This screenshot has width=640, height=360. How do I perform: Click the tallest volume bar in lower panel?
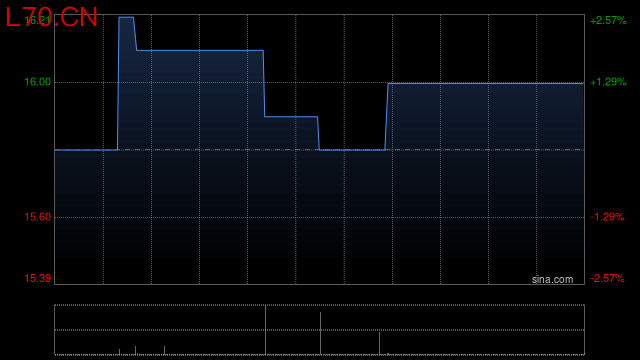pos(265,330)
